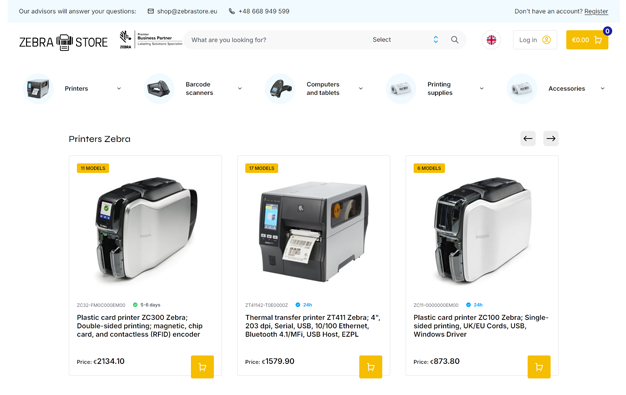The height and width of the screenshot is (395, 626).
Task: Click the search magnifier icon
Action: [454, 40]
